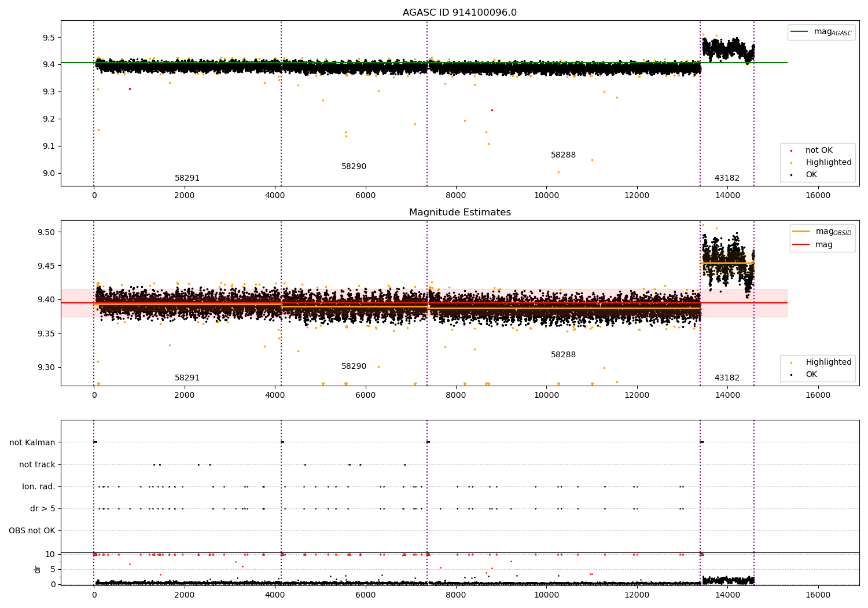Click the 10 tick on the dr axis
Image resolution: width=868 pixels, height=608 pixels.
(x=50, y=555)
